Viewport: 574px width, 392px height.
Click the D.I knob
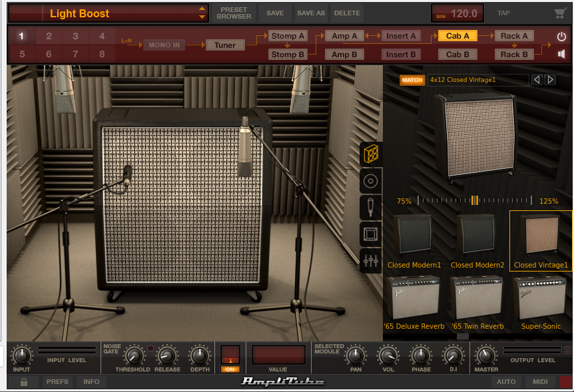pos(453,355)
